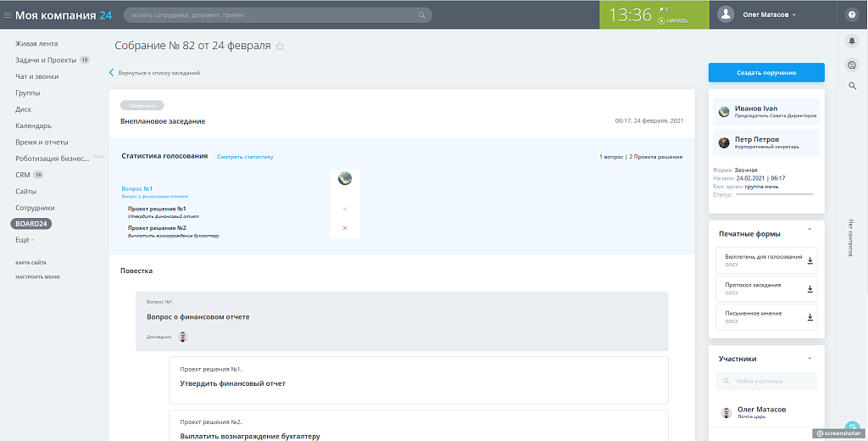Click the 16 badge next to CRM
This screenshot has width=868, height=441.
click(x=38, y=175)
